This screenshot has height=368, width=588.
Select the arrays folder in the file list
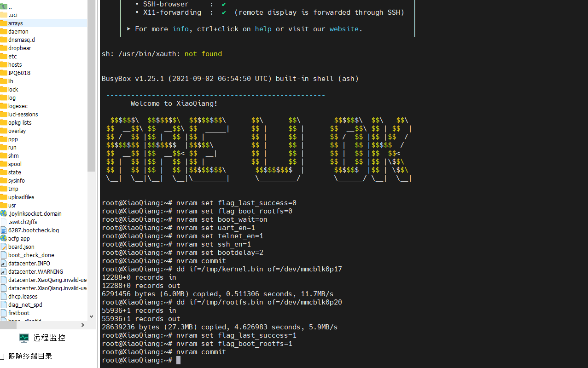pyautogui.click(x=15, y=23)
